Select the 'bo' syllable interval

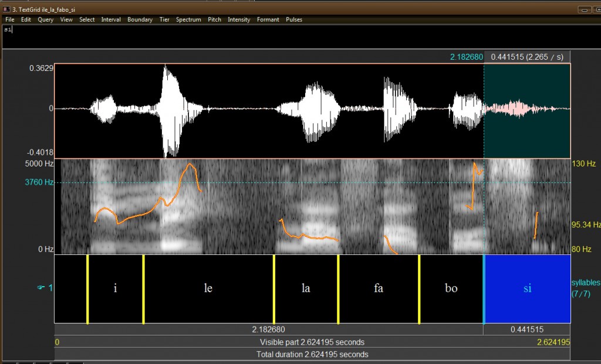451,288
